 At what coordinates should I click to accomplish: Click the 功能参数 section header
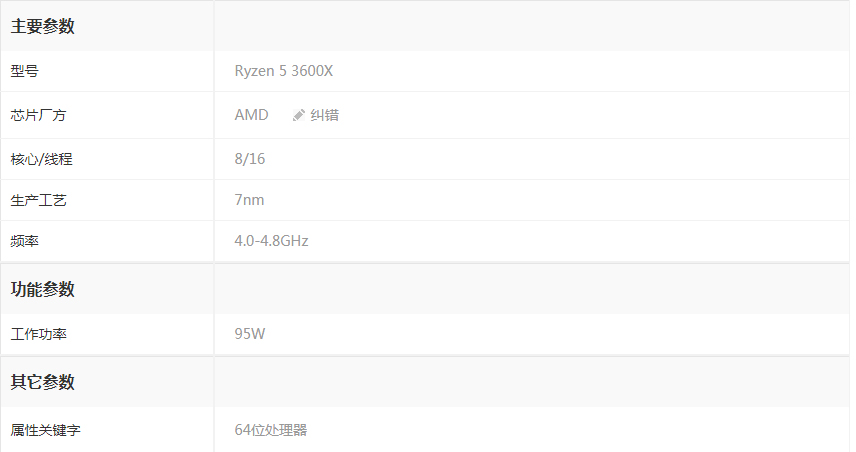(43, 289)
